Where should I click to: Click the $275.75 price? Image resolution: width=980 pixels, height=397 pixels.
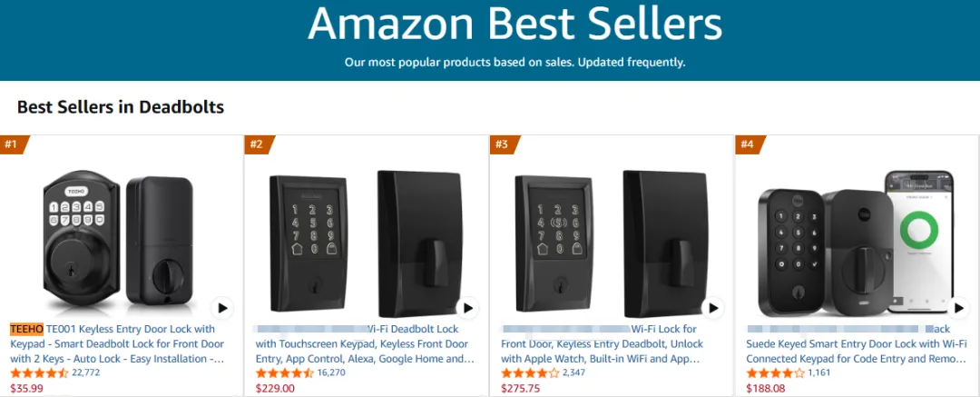pyautogui.click(x=520, y=388)
